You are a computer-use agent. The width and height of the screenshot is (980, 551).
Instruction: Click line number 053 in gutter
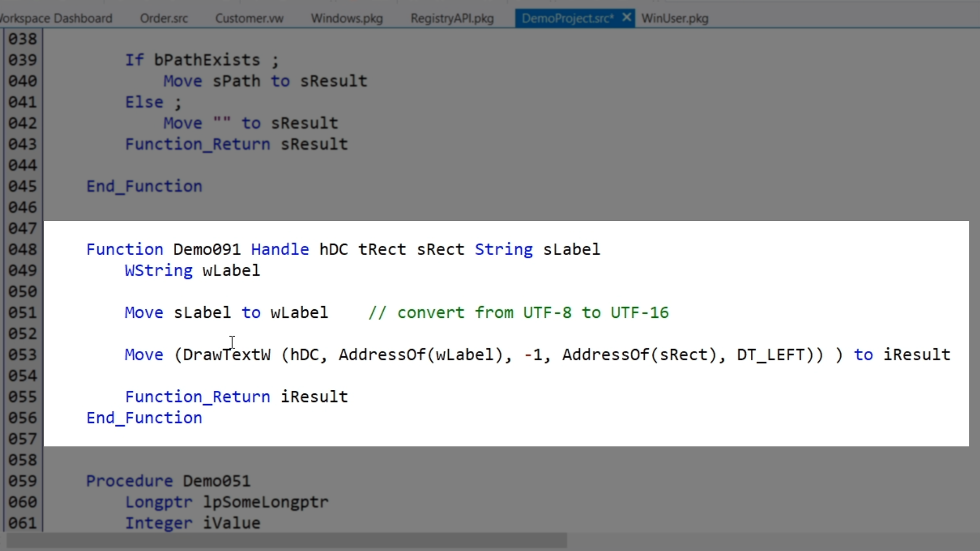click(x=22, y=355)
